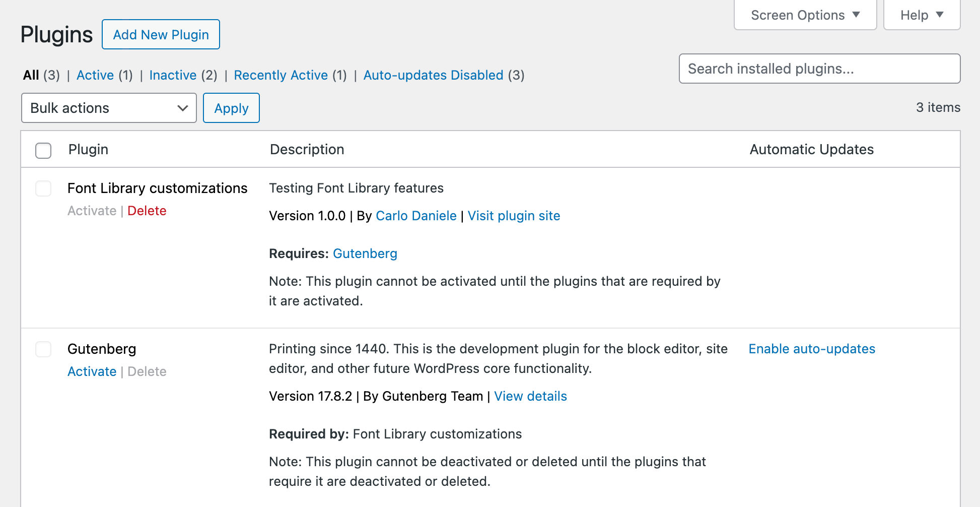Show only Active plugins
This screenshot has height=507, width=980.
(95, 75)
